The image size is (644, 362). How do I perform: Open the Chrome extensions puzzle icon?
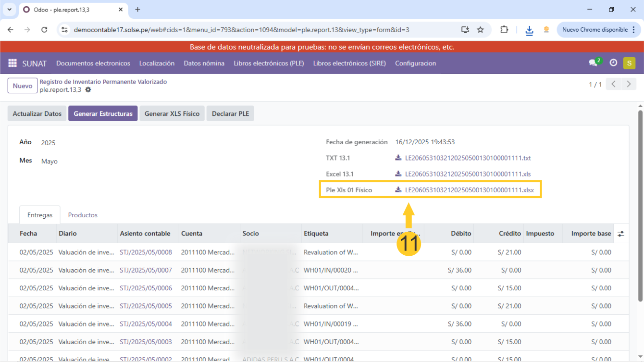click(504, 30)
